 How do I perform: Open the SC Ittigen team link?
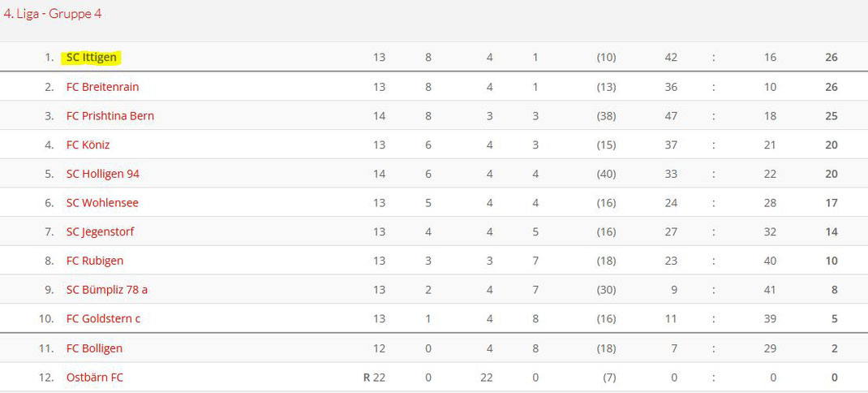coord(92,58)
